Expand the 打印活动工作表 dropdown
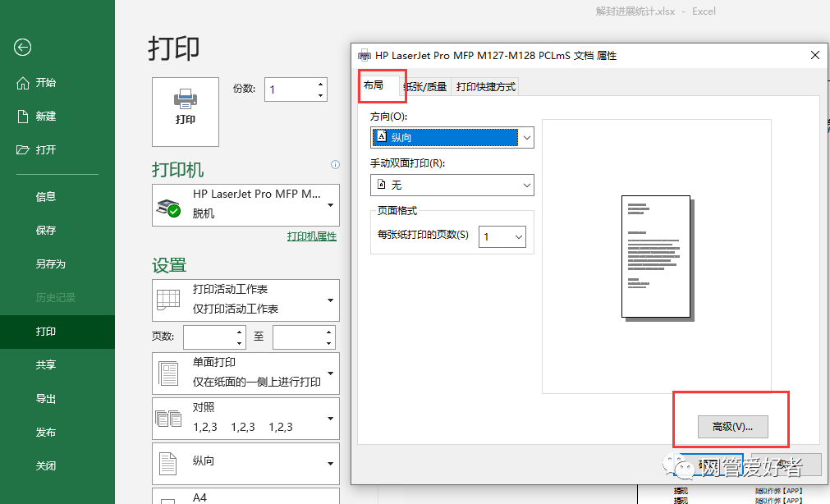The height and width of the screenshot is (504, 830). point(245,300)
